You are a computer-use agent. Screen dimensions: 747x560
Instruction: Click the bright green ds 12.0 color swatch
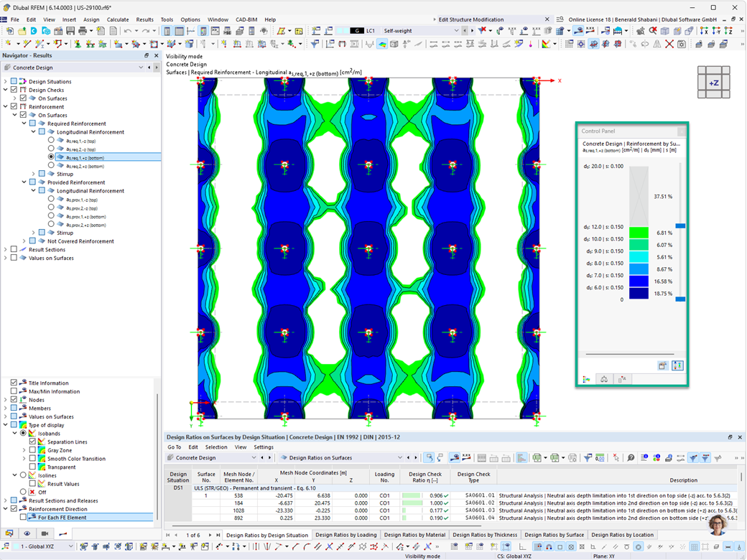(639, 233)
